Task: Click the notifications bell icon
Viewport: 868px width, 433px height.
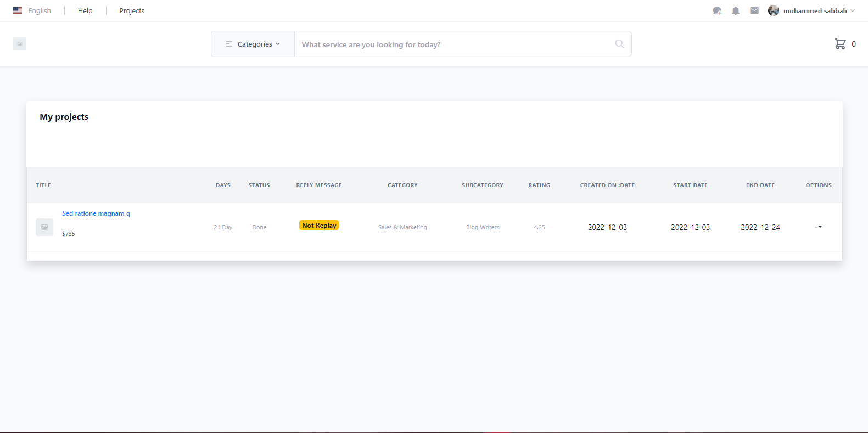Action: click(x=736, y=11)
